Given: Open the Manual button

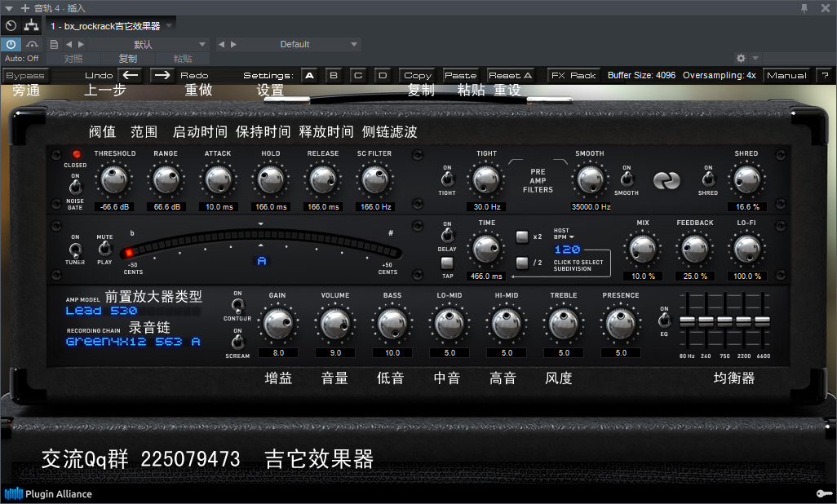Looking at the screenshot, I should 786,75.
